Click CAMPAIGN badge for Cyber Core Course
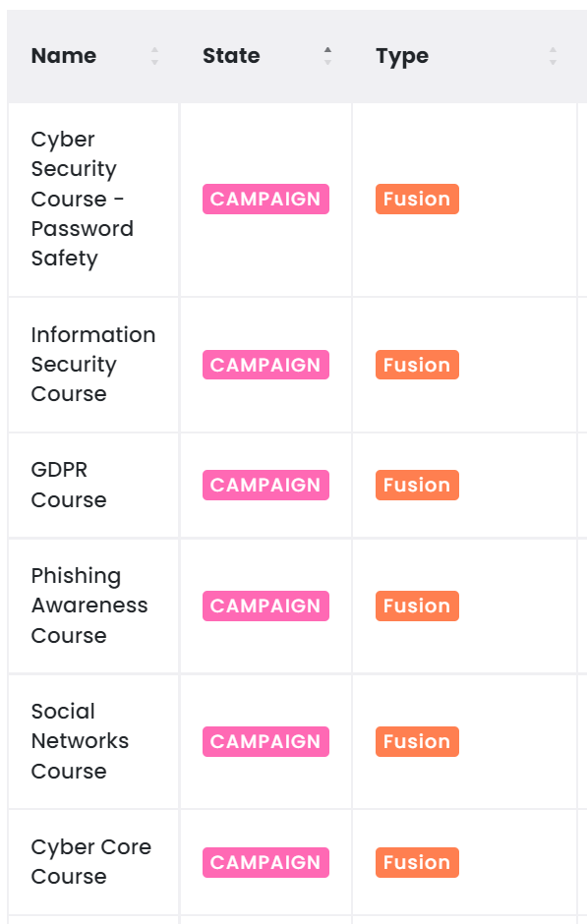The height and width of the screenshot is (924, 587). [x=265, y=862]
